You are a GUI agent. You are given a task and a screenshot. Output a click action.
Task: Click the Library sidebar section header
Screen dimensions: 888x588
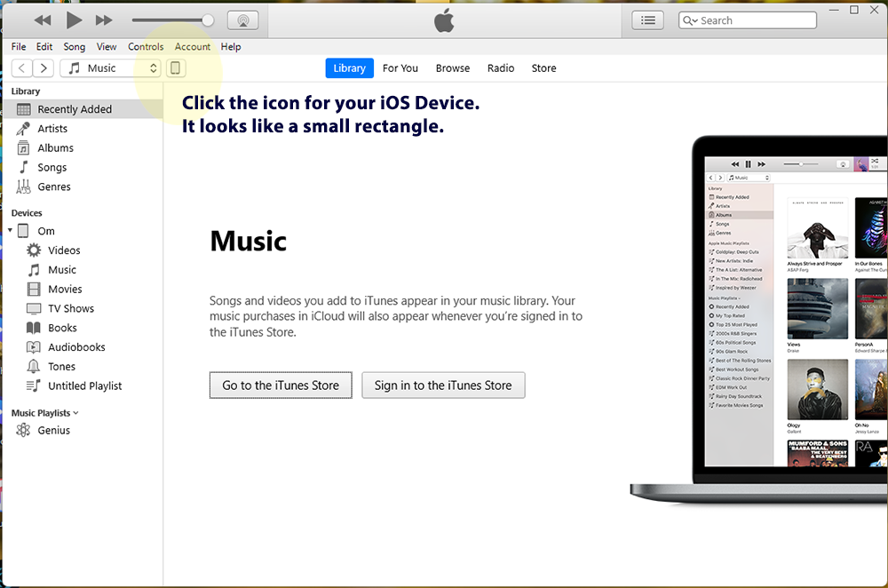click(26, 91)
